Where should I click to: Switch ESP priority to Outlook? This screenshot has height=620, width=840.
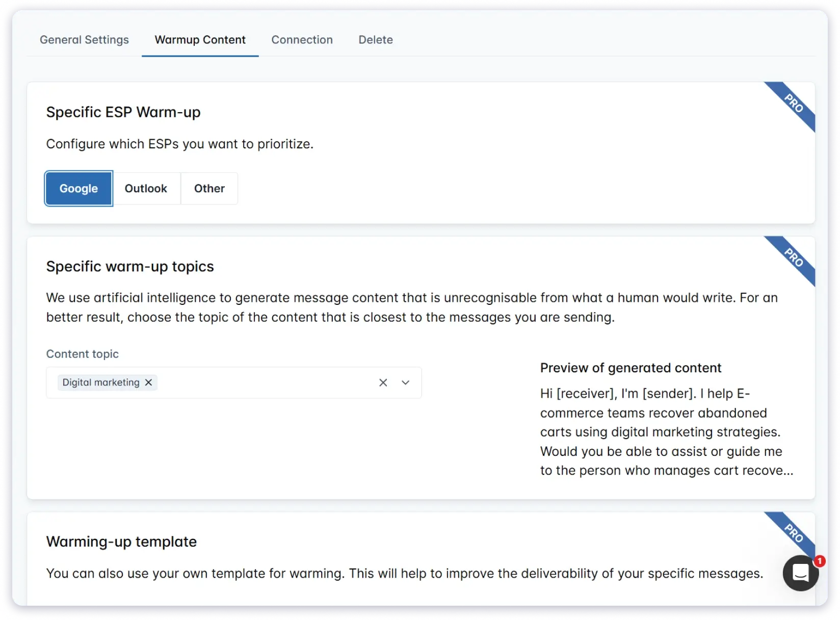point(146,188)
